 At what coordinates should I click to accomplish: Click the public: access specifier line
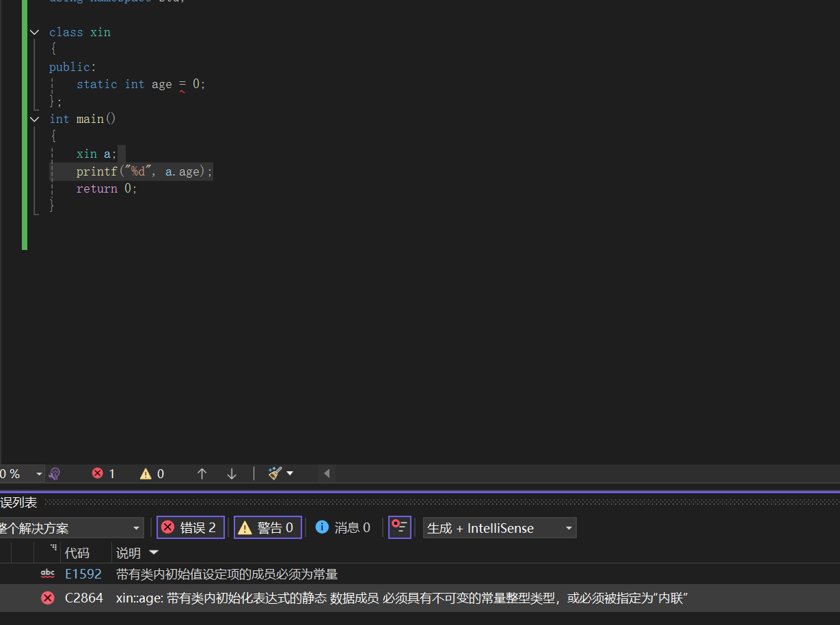[73, 67]
